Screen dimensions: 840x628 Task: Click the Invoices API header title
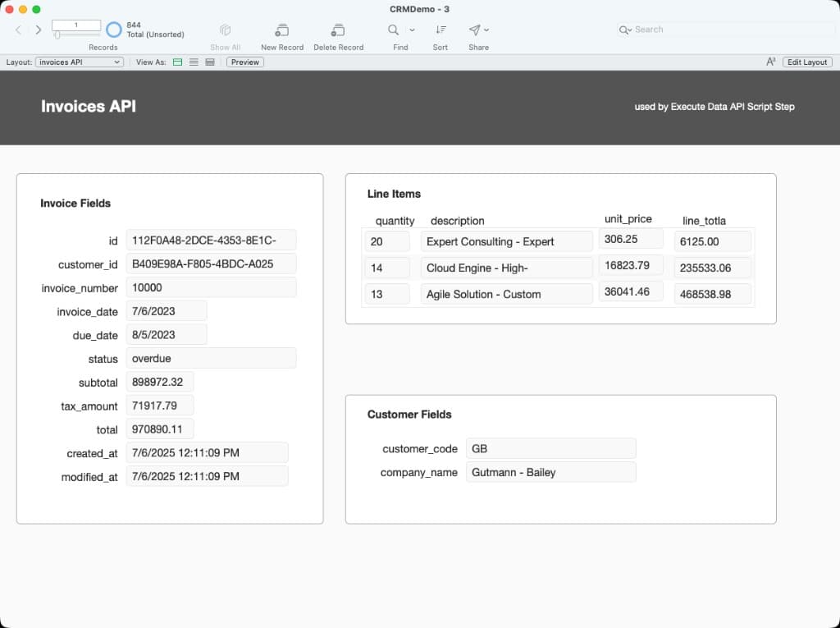pos(89,106)
